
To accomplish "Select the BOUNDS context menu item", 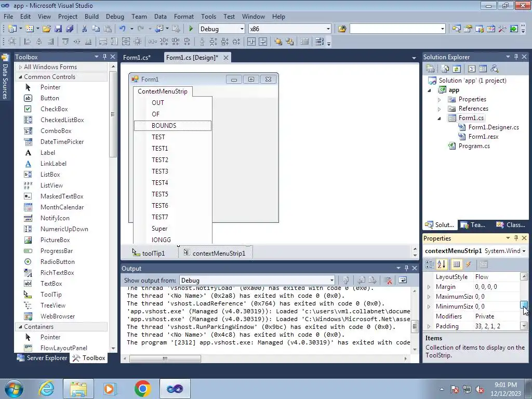I will point(172,126).
